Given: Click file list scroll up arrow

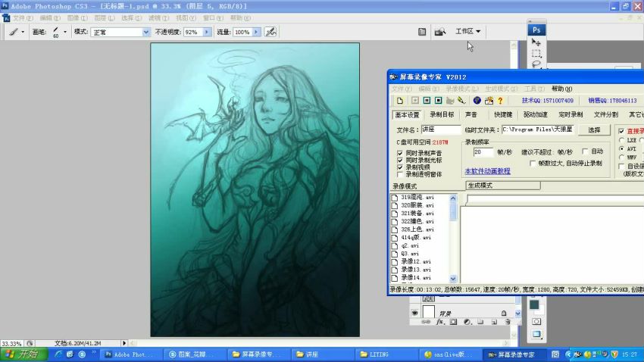Looking at the screenshot, I should (x=453, y=198).
